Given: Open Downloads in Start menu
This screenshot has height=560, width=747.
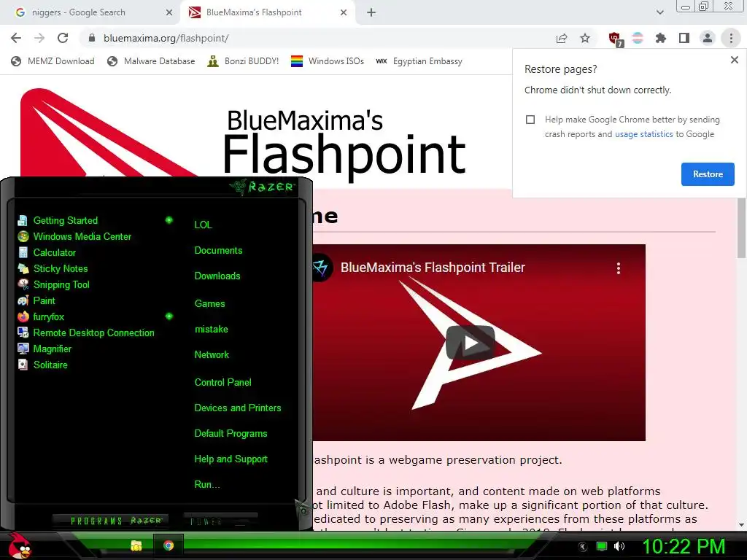Looking at the screenshot, I should [217, 276].
